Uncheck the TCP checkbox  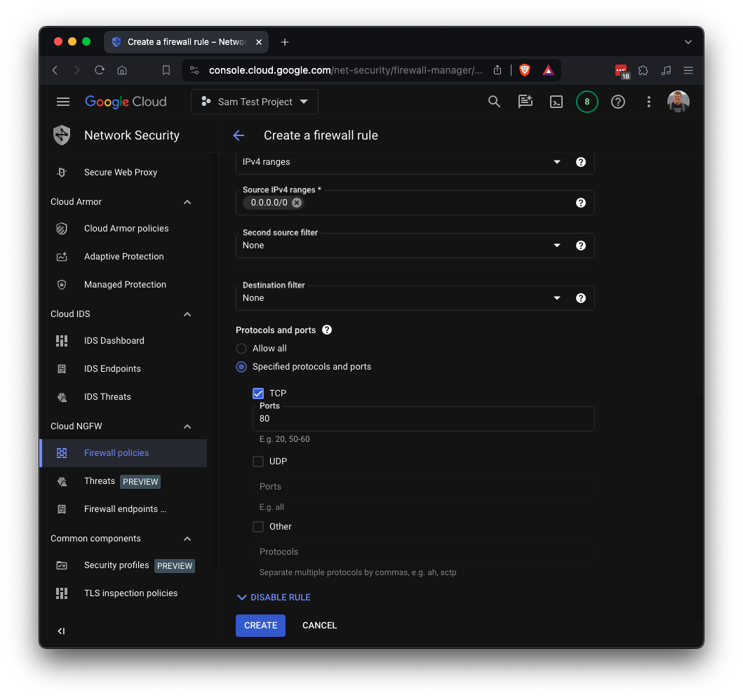pos(258,393)
